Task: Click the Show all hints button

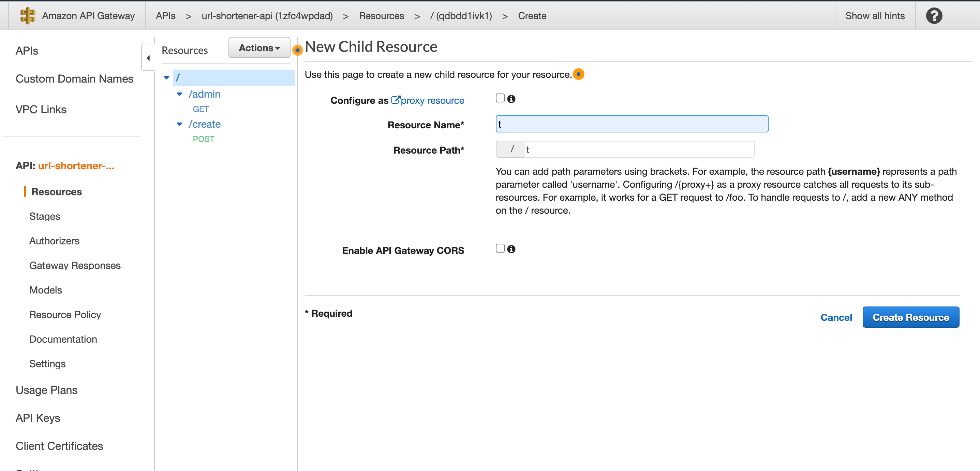Action: [x=875, y=16]
